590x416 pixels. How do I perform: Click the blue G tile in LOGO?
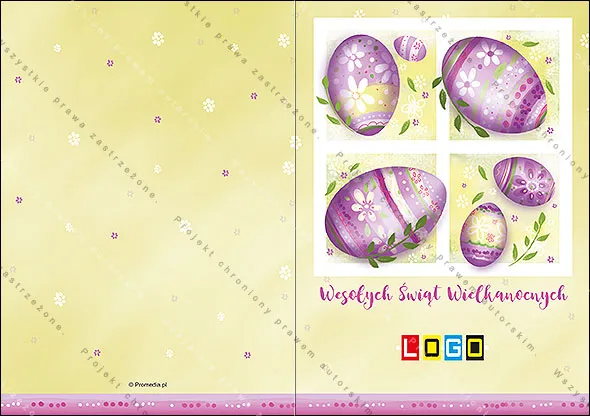pos(453,348)
